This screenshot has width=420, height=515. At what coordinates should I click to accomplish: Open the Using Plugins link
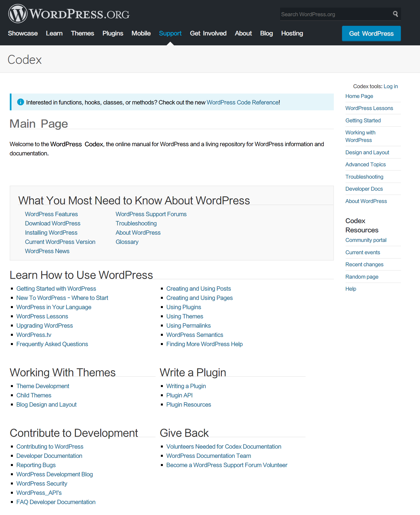(184, 307)
